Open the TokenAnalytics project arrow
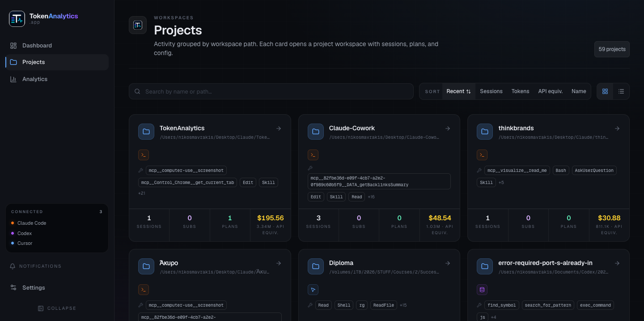 pos(279,128)
